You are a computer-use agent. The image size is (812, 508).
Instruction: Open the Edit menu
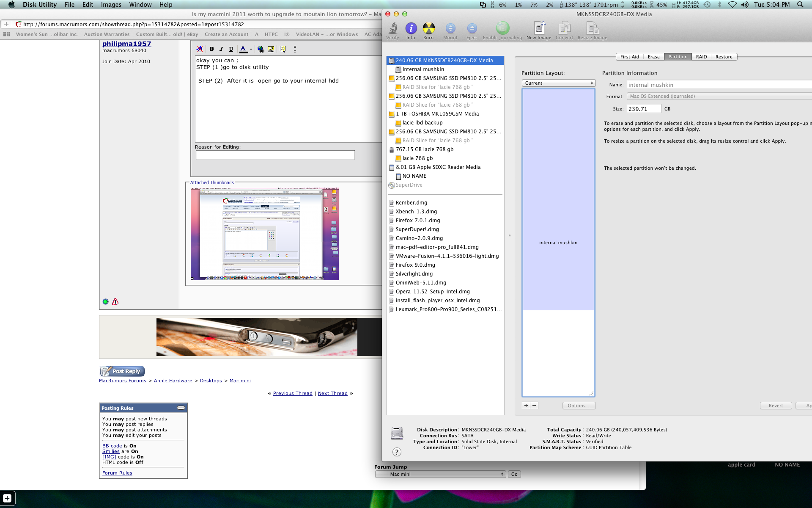point(88,4)
